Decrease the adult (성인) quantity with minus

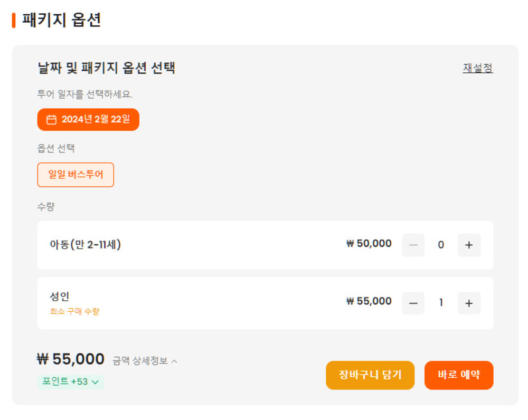(x=413, y=303)
